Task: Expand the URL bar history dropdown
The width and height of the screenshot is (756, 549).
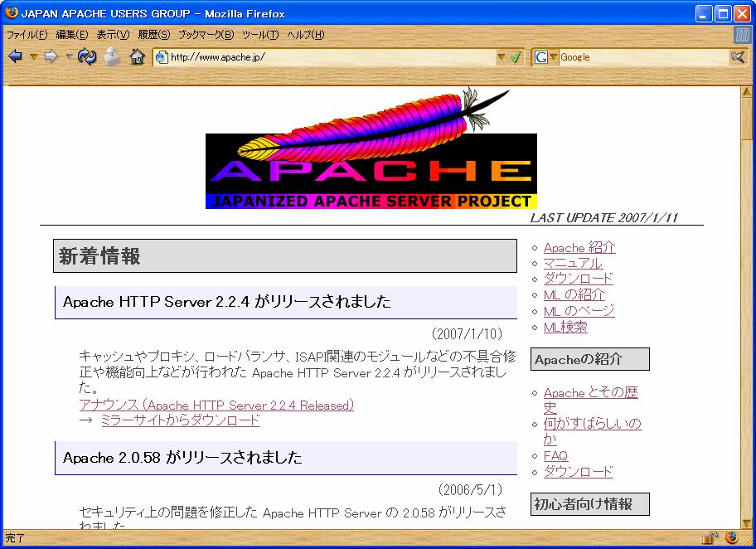Action: point(501,57)
